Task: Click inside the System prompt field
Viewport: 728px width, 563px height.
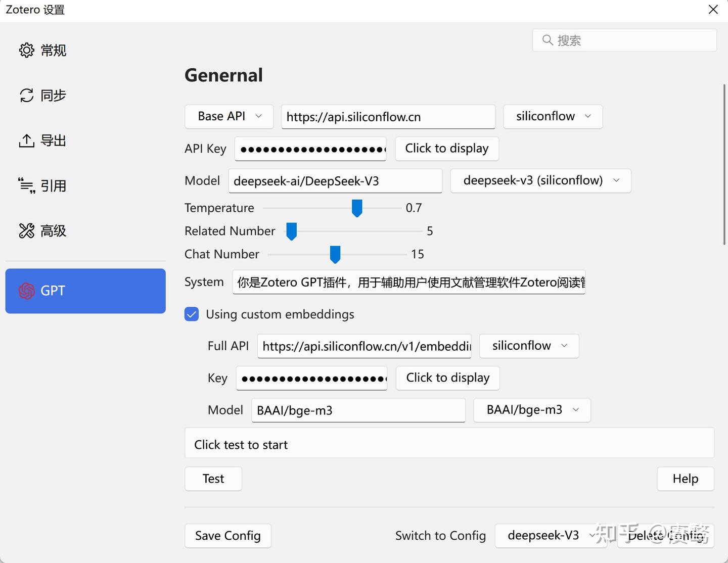Action: pos(408,282)
